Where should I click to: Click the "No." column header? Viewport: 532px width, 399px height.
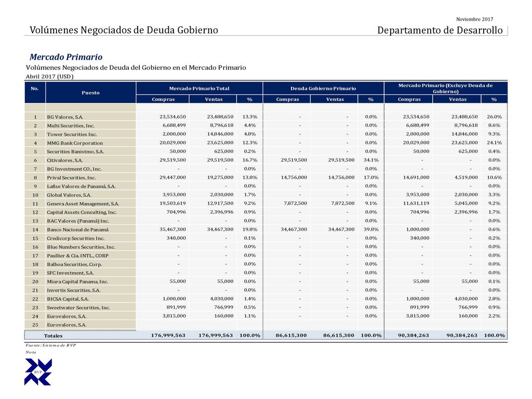35,88
